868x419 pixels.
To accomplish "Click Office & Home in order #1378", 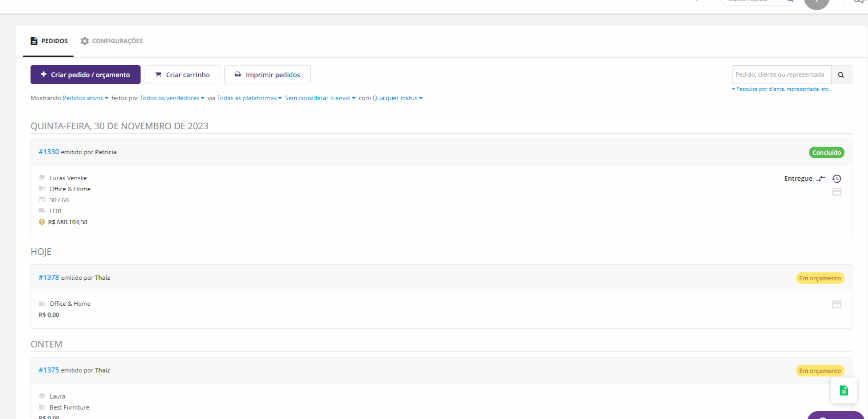I will coord(70,304).
